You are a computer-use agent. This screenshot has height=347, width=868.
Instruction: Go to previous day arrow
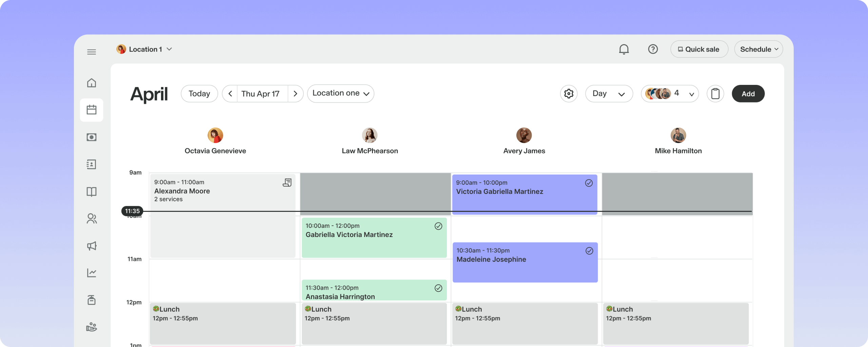[230, 94]
